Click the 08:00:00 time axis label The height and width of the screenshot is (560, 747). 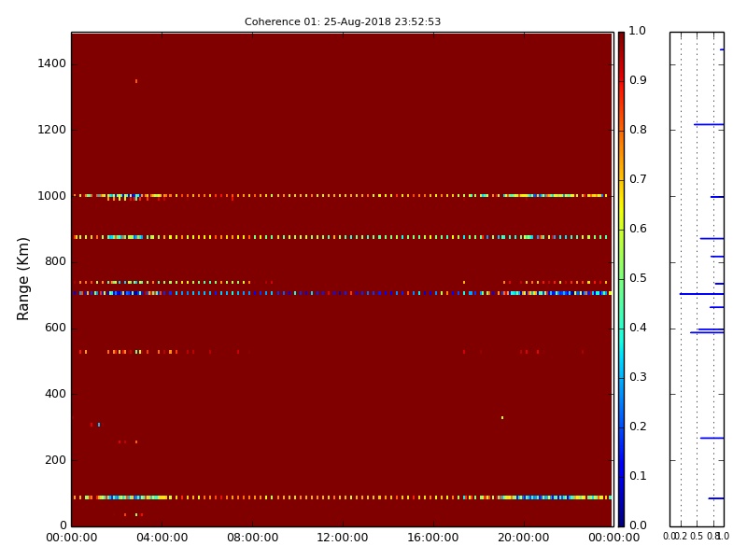click(252, 538)
